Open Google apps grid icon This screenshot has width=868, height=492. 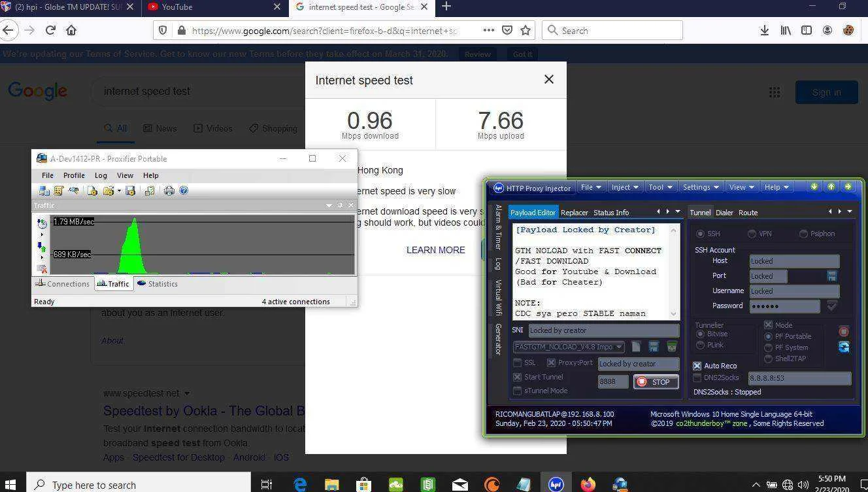click(x=775, y=92)
